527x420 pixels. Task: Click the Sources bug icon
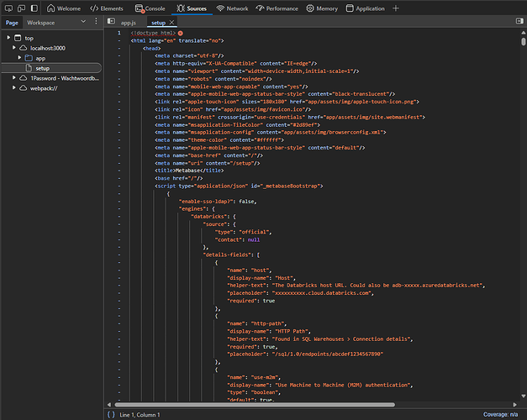[181, 8]
